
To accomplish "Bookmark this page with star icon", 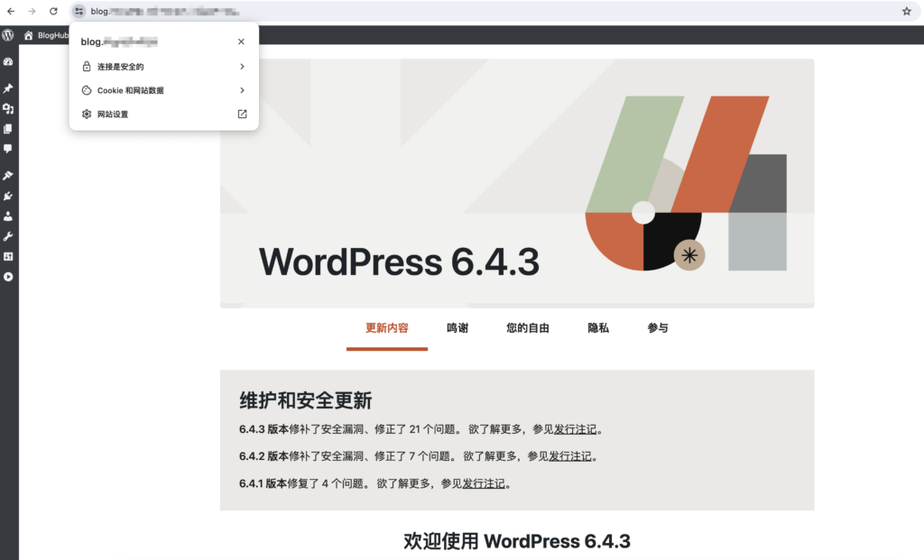I will click(906, 11).
